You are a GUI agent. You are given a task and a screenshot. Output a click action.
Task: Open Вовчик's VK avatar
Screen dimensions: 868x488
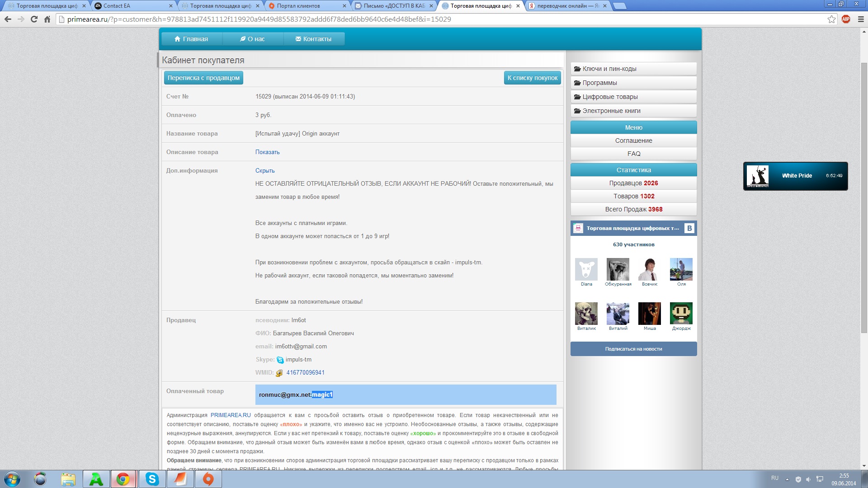click(x=650, y=269)
